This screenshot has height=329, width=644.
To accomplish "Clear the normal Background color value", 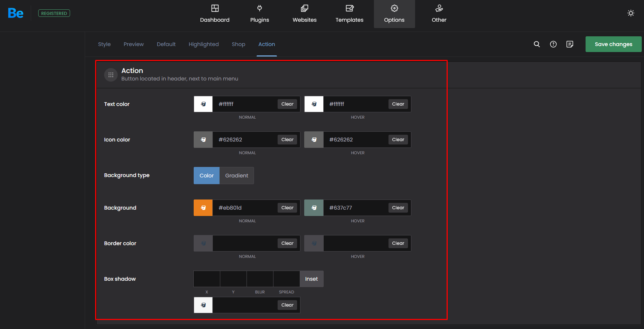I will click(287, 208).
